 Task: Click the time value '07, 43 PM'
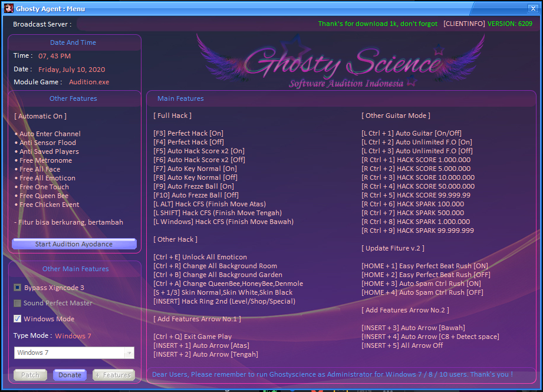tap(54, 56)
